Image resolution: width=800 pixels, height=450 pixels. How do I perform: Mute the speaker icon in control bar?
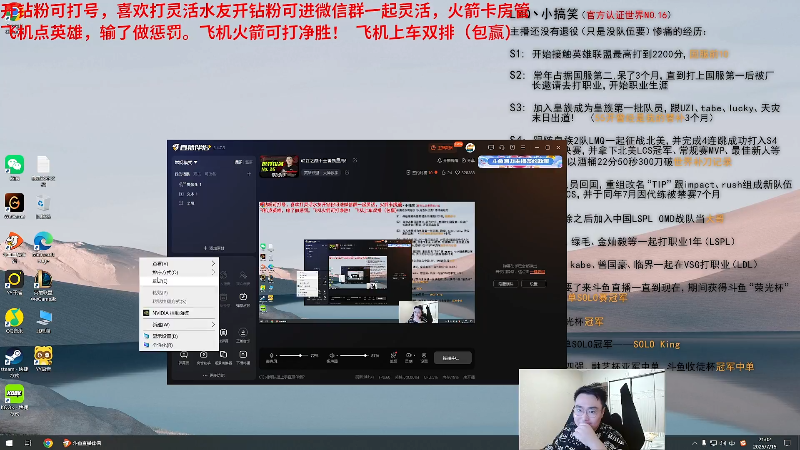click(x=332, y=356)
